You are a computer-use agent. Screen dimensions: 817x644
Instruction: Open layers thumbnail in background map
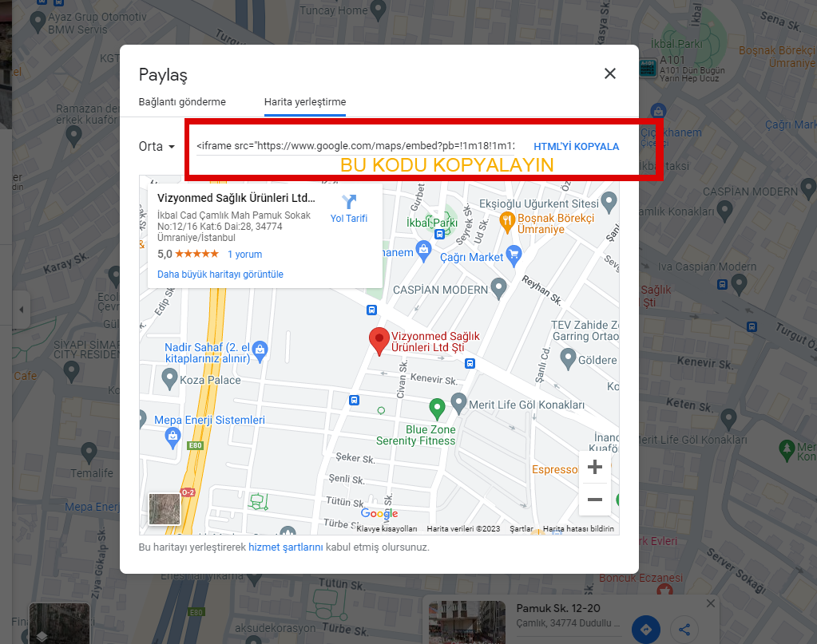point(59,624)
